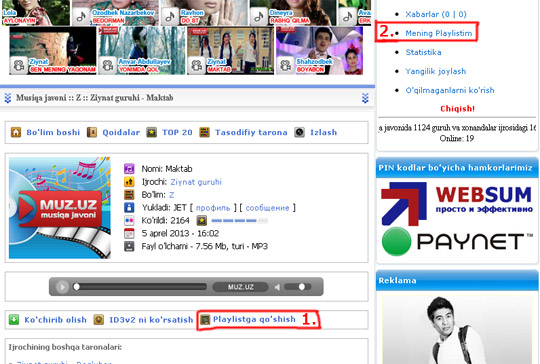This screenshot has height=364, width=540.
Task: Click music note icon beside Ozodbek Nazarbekov Bedorman
Action: click(81, 16)
